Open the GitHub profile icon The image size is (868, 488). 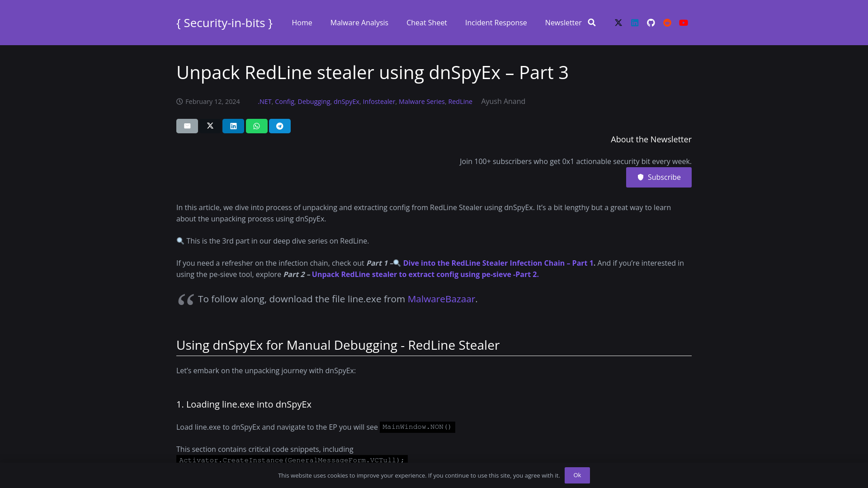(651, 23)
